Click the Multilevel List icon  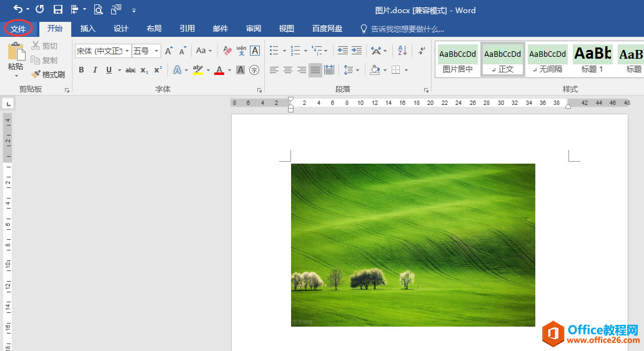(317, 51)
